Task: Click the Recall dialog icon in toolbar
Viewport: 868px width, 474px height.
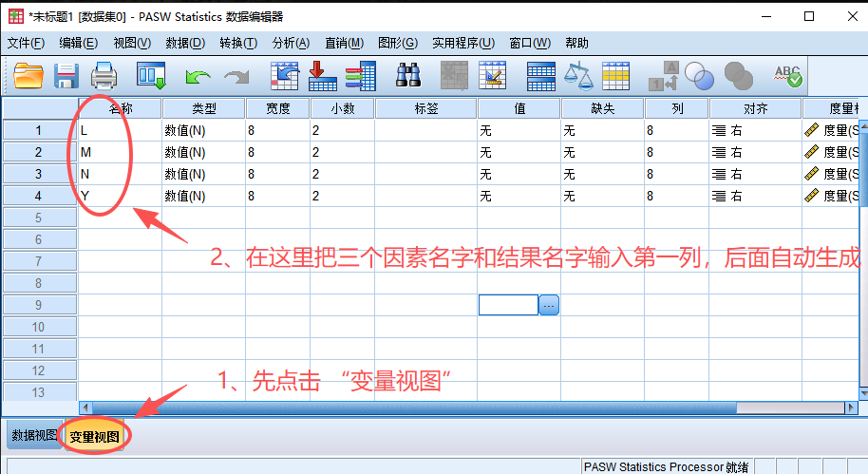Action: 152,75
